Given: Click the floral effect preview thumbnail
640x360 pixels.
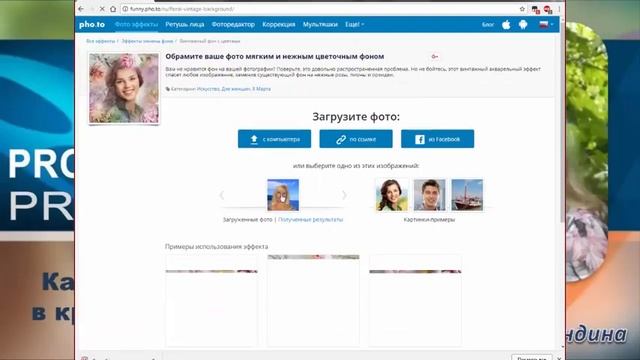Looking at the screenshot, I should coord(124,88).
